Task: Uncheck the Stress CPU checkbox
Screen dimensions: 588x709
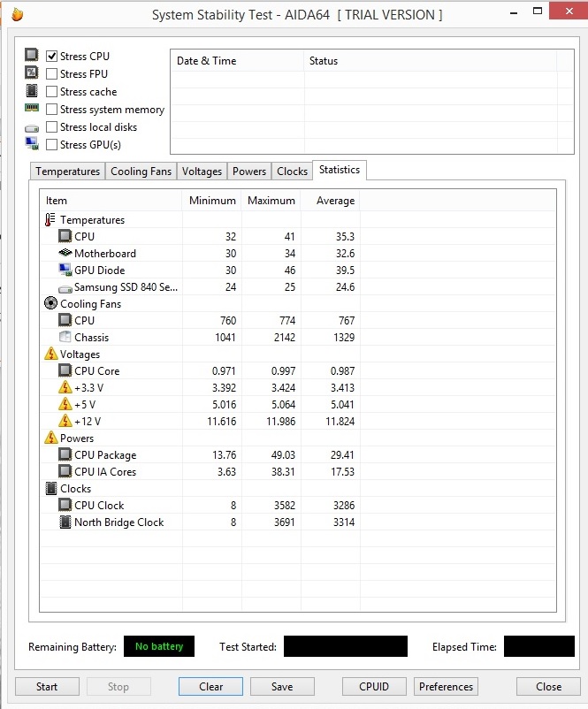Action: pos(51,56)
